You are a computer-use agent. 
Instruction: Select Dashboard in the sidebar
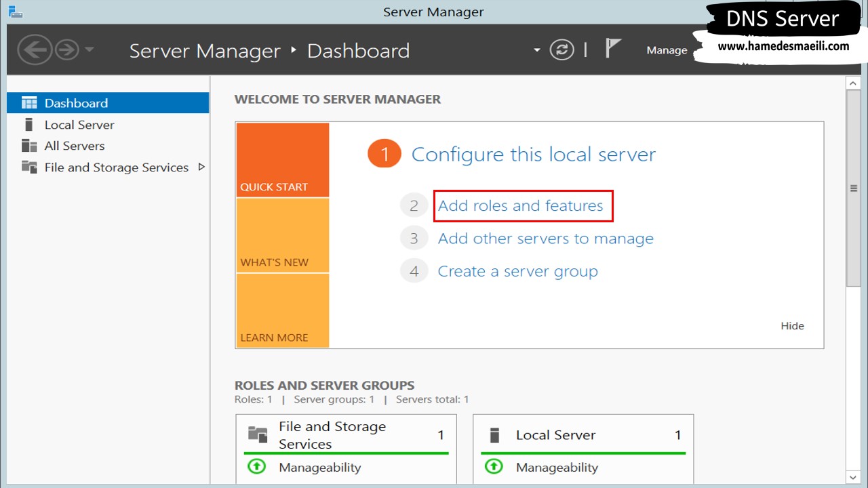pyautogui.click(x=108, y=103)
